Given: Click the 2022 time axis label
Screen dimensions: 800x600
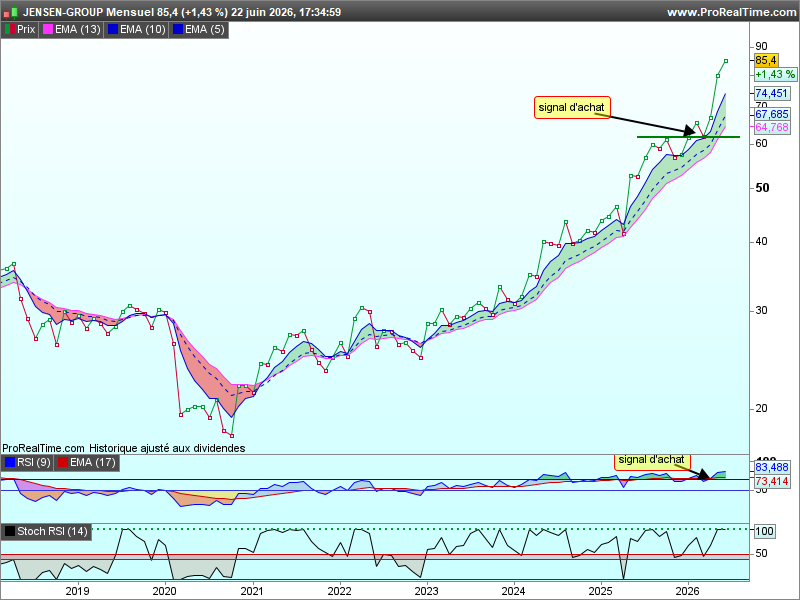Looking at the screenshot, I should click(x=339, y=591).
